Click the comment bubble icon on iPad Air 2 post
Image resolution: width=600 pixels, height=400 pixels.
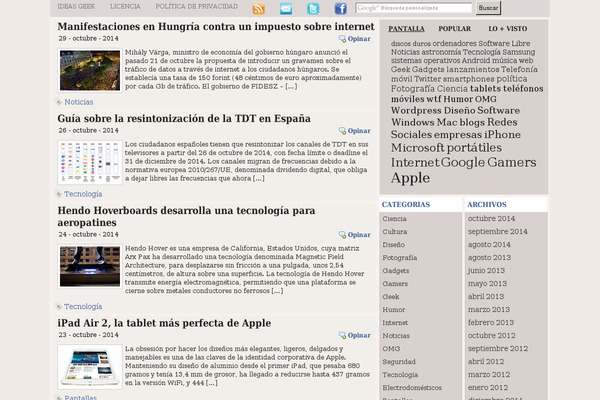tap(342, 335)
